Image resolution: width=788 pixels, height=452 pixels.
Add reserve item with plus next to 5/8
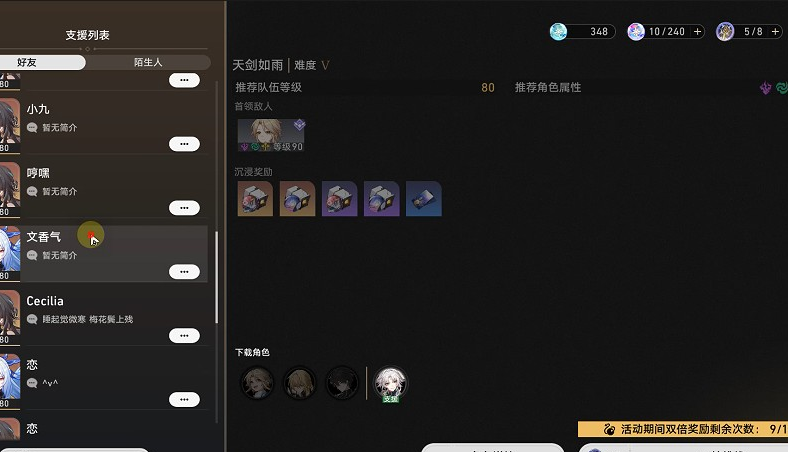pyautogui.click(x=775, y=32)
